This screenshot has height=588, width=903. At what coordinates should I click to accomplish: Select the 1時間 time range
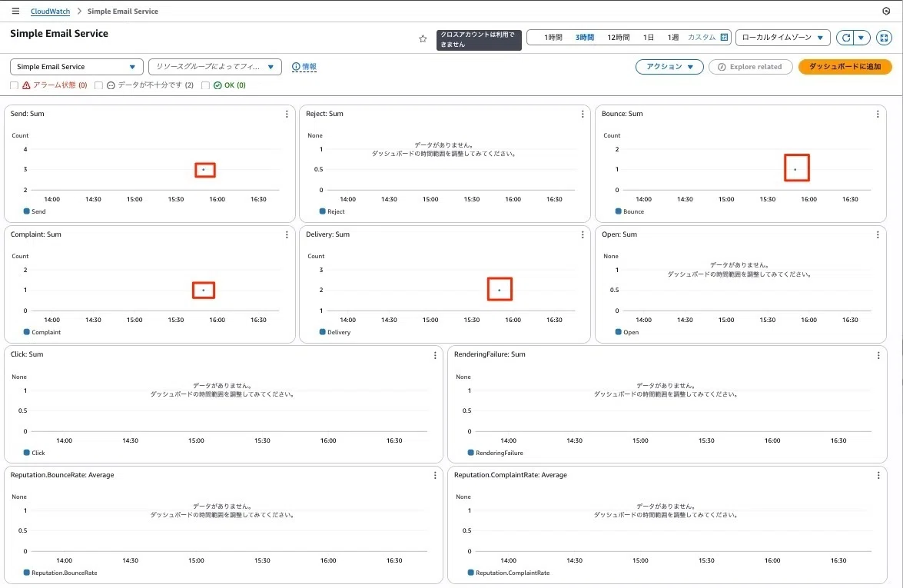click(x=553, y=38)
